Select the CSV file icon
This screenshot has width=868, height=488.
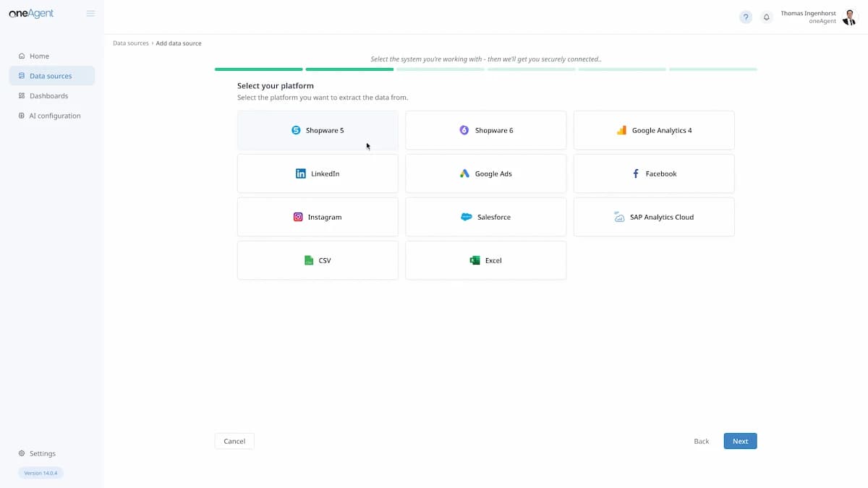[309, 260]
